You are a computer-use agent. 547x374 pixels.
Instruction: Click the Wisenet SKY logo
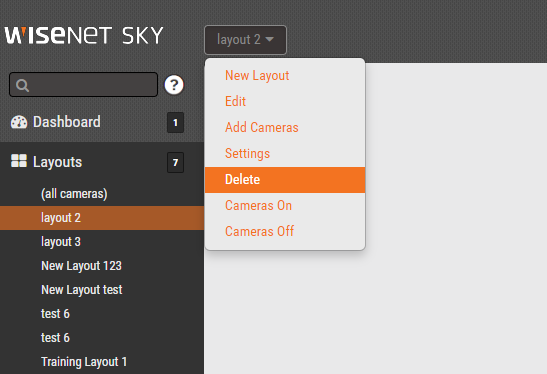(84, 35)
